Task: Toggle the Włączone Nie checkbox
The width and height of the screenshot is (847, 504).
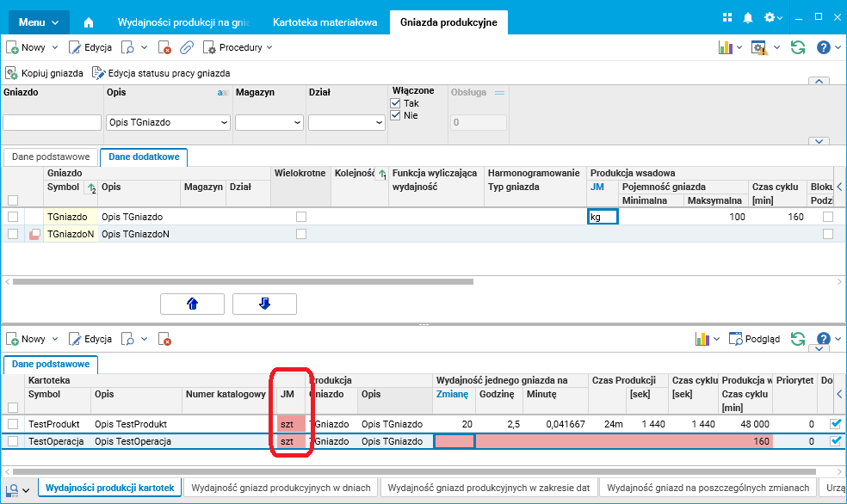Action: (395, 115)
